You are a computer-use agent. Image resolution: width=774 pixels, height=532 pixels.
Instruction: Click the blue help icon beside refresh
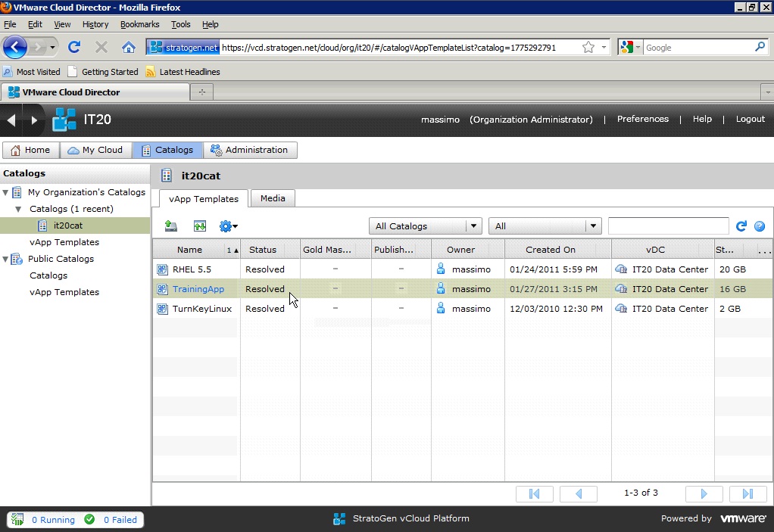[x=760, y=226]
